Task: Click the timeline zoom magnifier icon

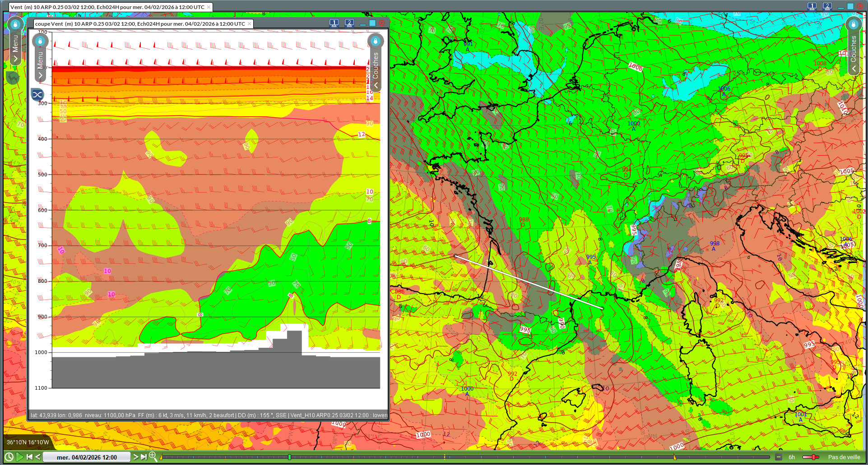Action: pyautogui.click(x=153, y=456)
